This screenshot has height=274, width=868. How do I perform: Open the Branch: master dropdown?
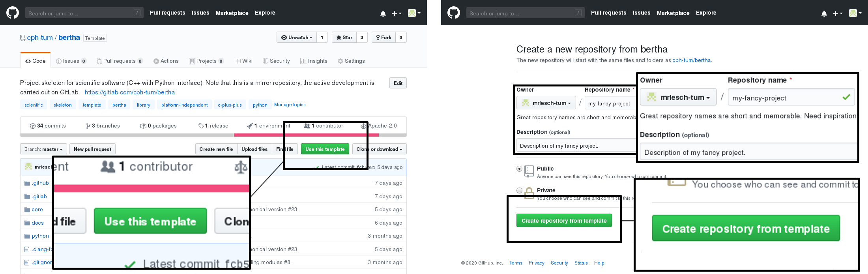pyautogui.click(x=43, y=149)
